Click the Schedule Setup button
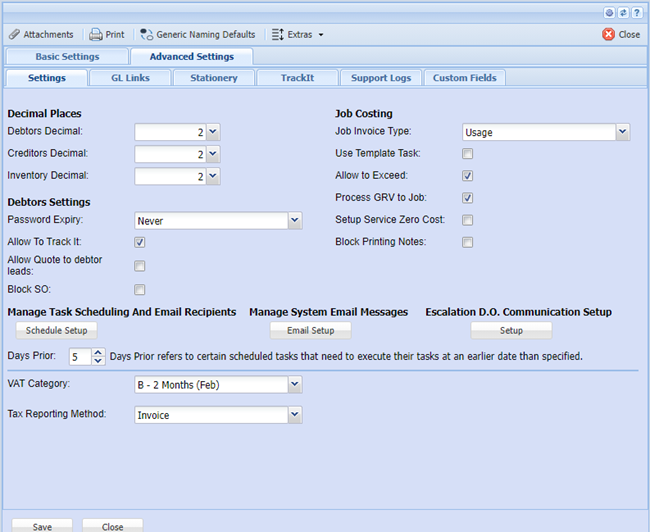Viewport: 650px width, 532px height. tap(56, 330)
